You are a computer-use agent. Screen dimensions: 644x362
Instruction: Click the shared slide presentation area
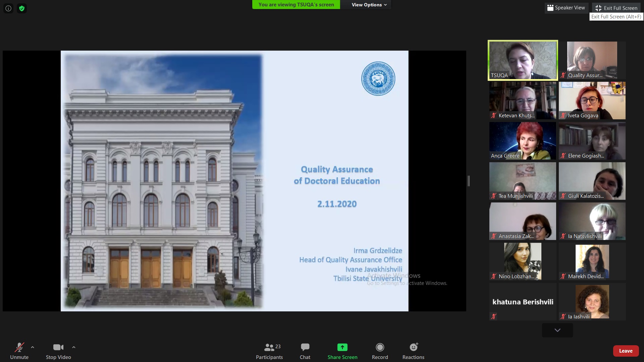pyautogui.click(x=234, y=181)
